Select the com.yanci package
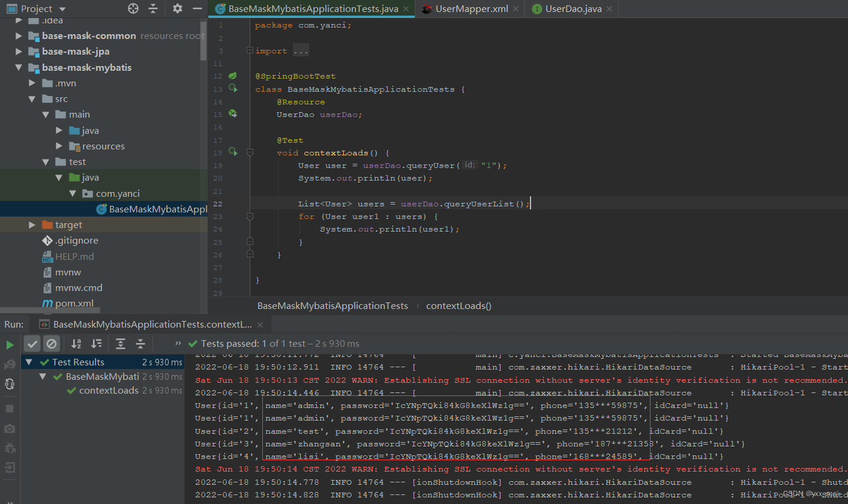This screenshot has height=504, width=848. pos(111,194)
